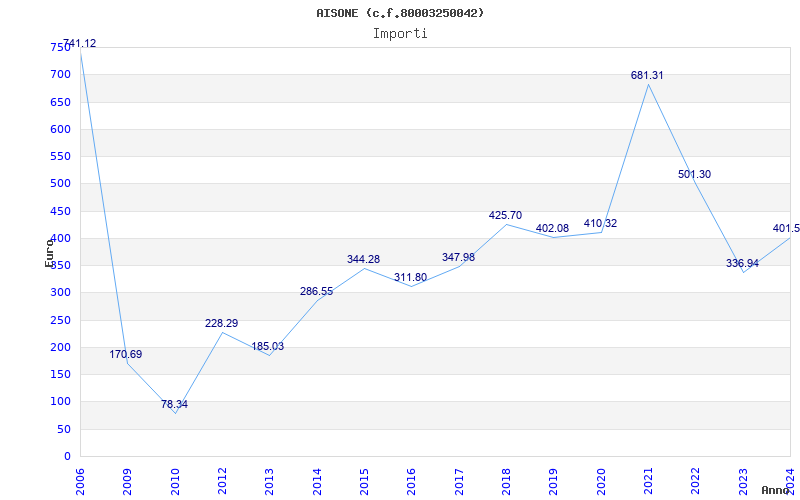The width and height of the screenshot is (800, 500).
Task: Click the 100 y-axis tick label
Action: click(60, 402)
